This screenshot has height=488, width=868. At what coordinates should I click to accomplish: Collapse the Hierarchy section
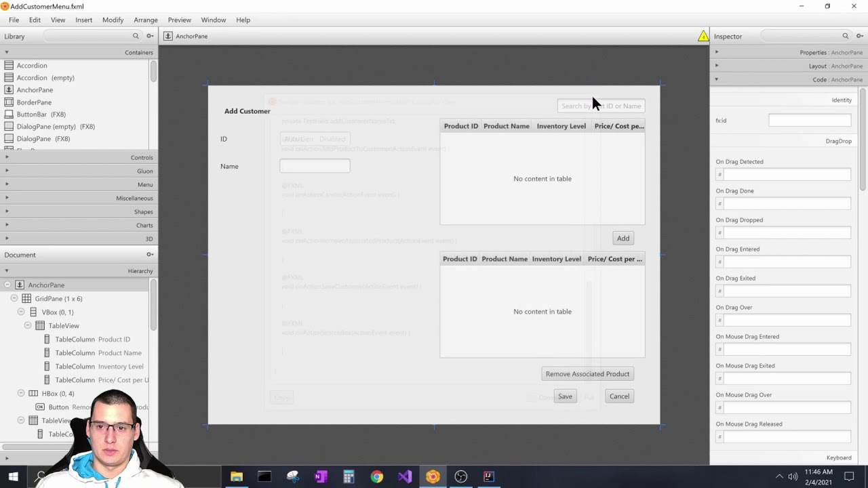(79, 271)
